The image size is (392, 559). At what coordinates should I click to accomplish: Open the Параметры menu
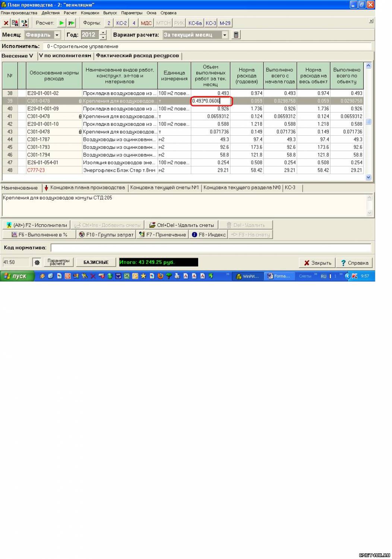click(x=132, y=13)
